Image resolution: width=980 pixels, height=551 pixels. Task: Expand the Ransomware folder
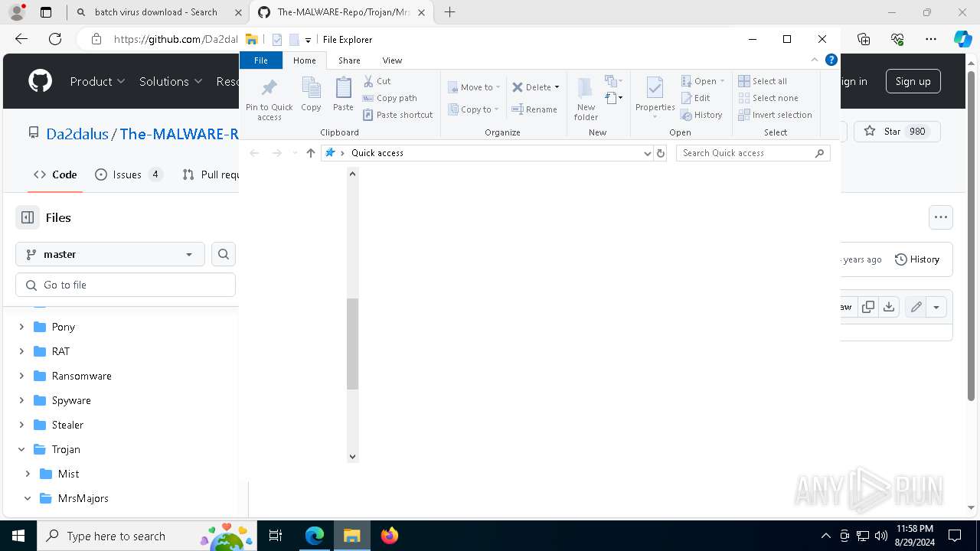click(21, 376)
